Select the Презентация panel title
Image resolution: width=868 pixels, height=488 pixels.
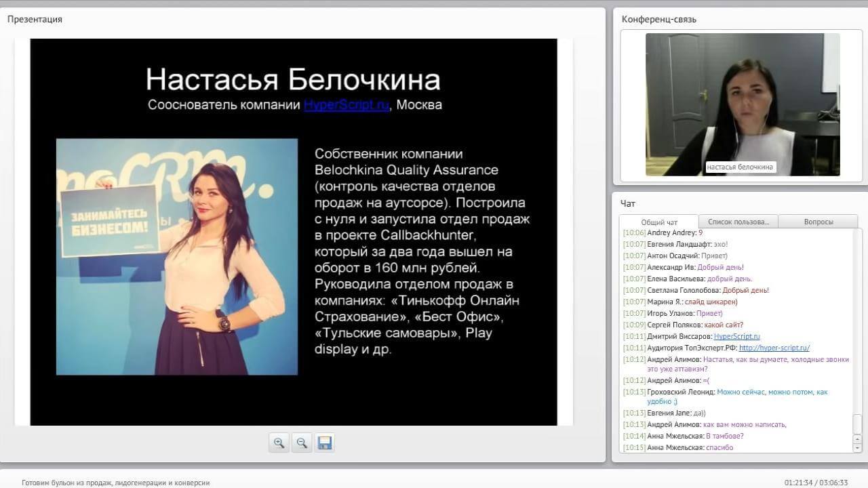click(35, 19)
